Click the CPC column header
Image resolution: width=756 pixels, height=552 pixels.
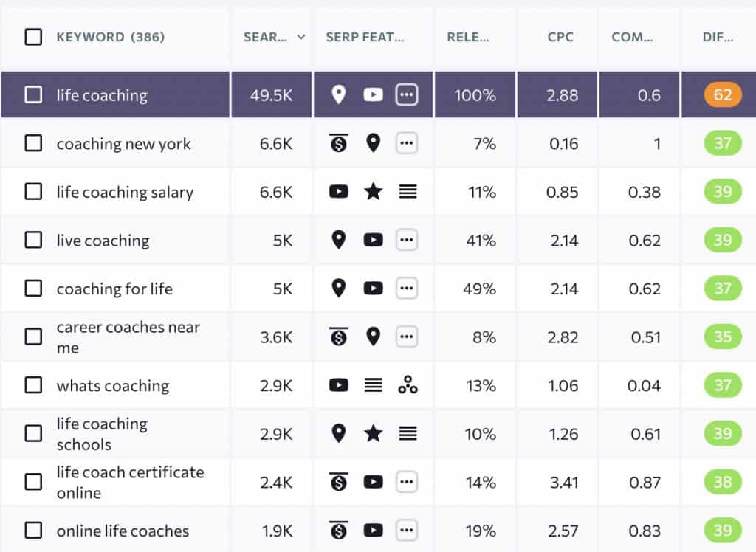click(562, 37)
